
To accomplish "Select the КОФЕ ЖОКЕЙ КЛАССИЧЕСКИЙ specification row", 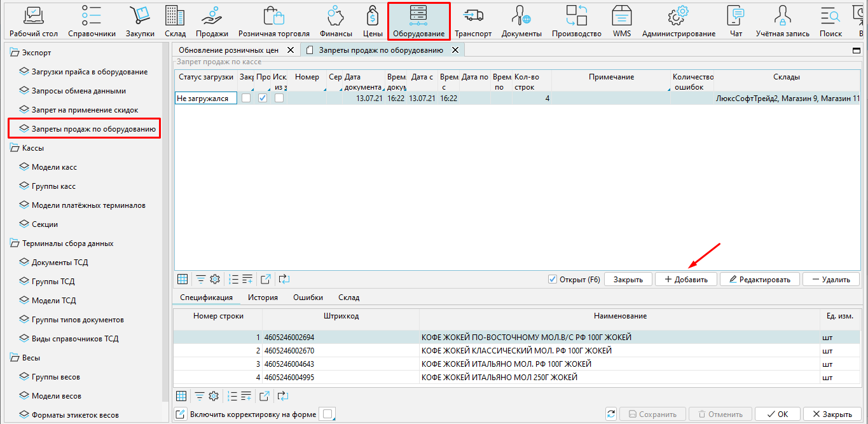I will click(x=516, y=351).
